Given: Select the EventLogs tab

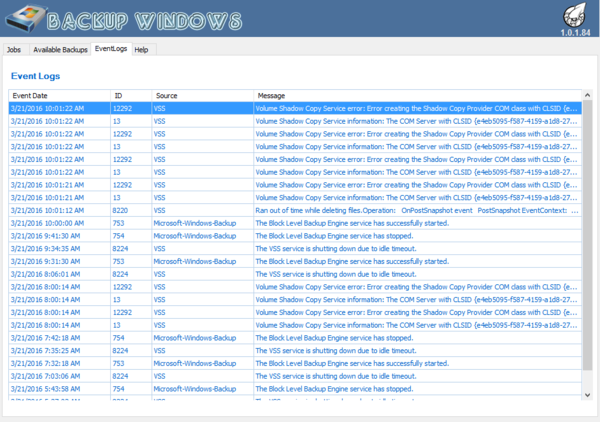Looking at the screenshot, I should [x=111, y=49].
